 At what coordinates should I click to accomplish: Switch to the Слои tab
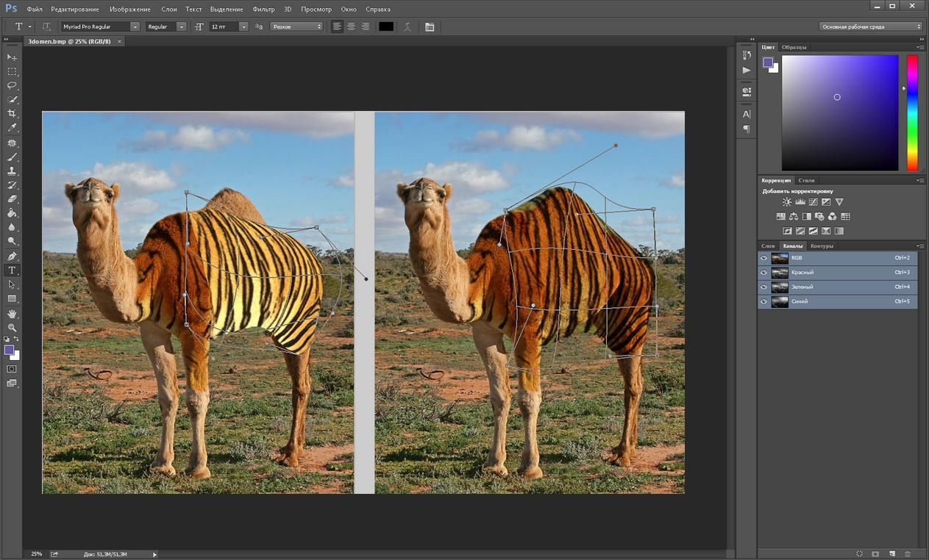point(768,246)
